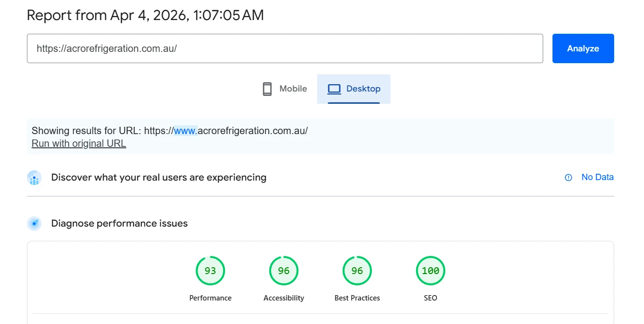Click the Best Practices label
This screenshot has height=324, width=644.
357,298
